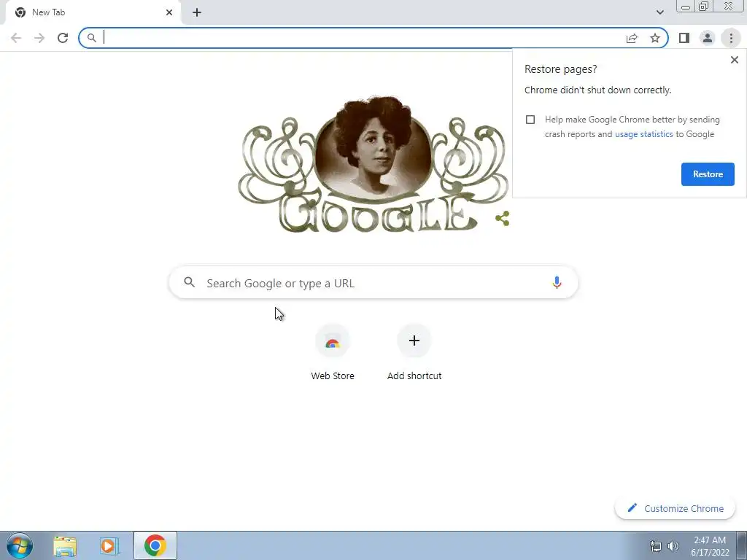The image size is (747, 560).
Task: Click the Customize Chrome button
Action: click(x=675, y=508)
